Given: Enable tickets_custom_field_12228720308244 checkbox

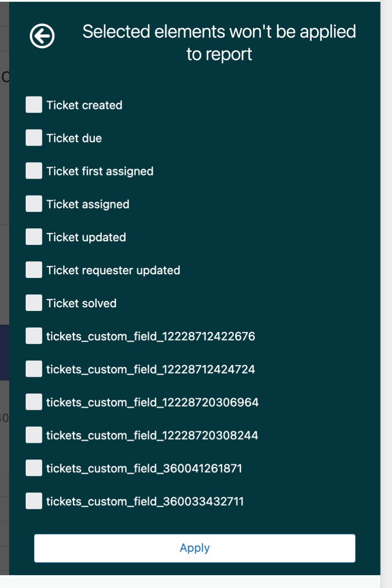Looking at the screenshot, I should [34, 435].
